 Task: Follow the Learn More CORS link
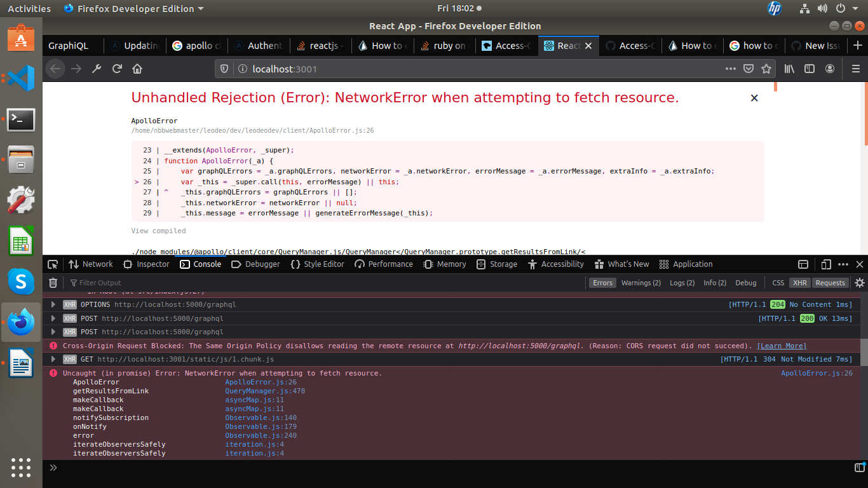click(x=782, y=346)
